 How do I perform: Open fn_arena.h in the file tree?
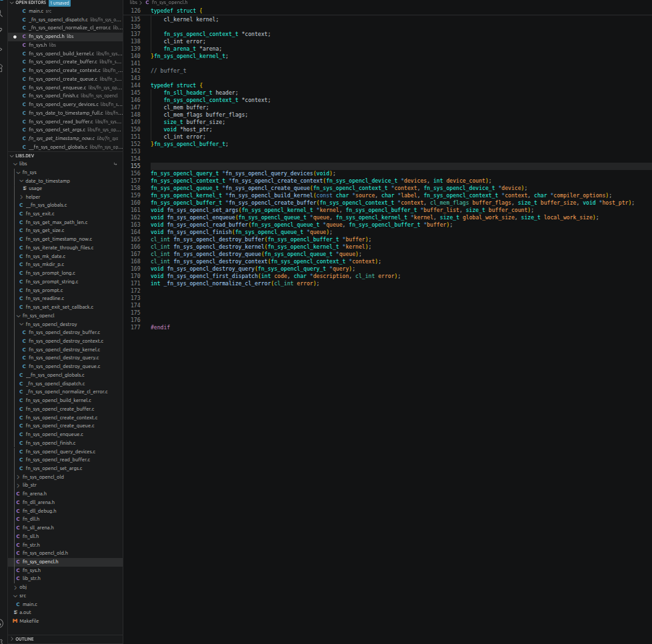[x=35, y=494]
